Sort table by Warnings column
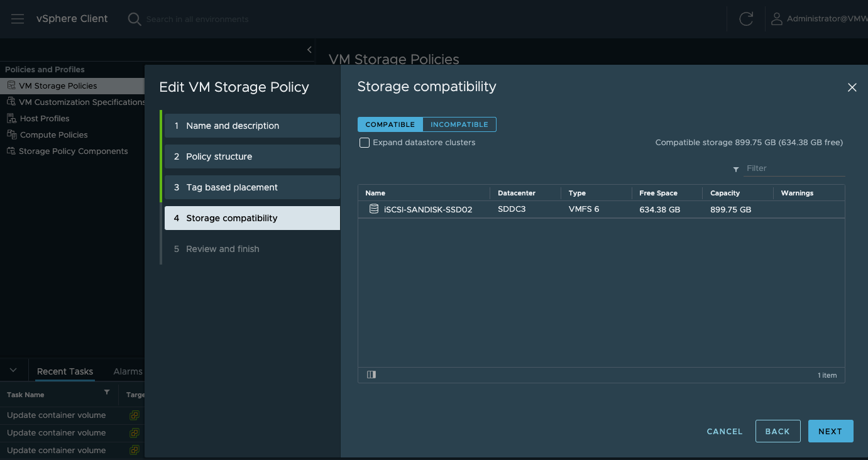The height and width of the screenshot is (460, 868). [x=797, y=193]
